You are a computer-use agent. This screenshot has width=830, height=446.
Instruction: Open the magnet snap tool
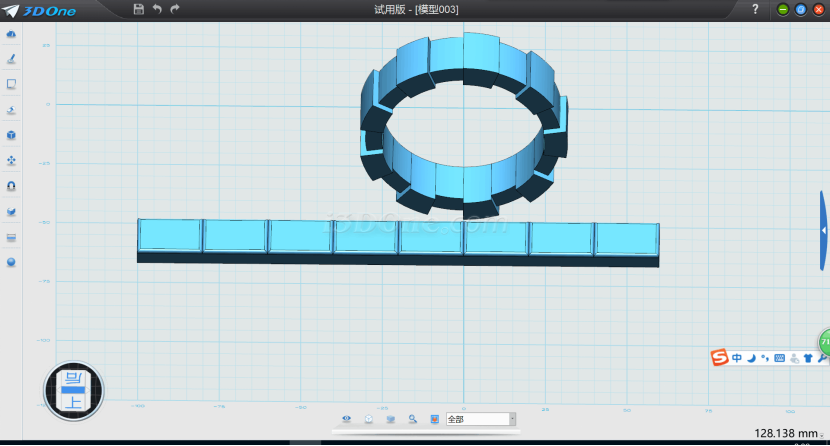click(11, 186)
